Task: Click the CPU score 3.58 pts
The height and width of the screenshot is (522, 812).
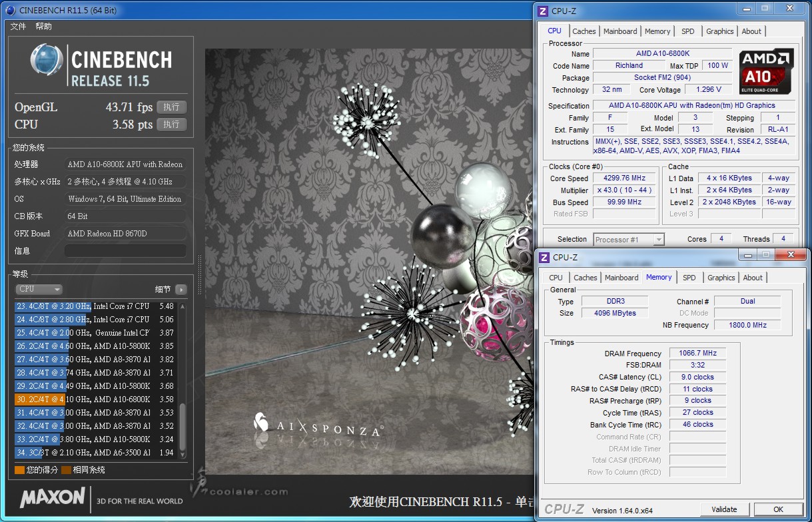Action: click(132, 125)
